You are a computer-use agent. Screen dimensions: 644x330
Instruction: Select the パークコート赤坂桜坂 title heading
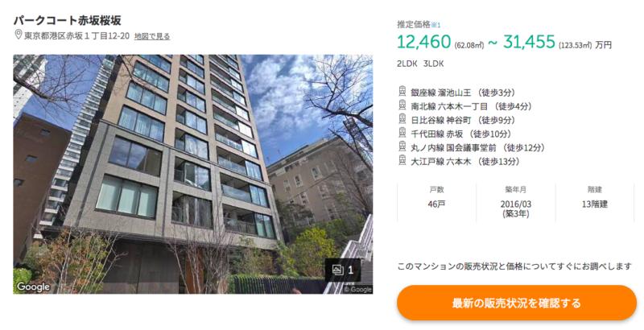[68, 20]
